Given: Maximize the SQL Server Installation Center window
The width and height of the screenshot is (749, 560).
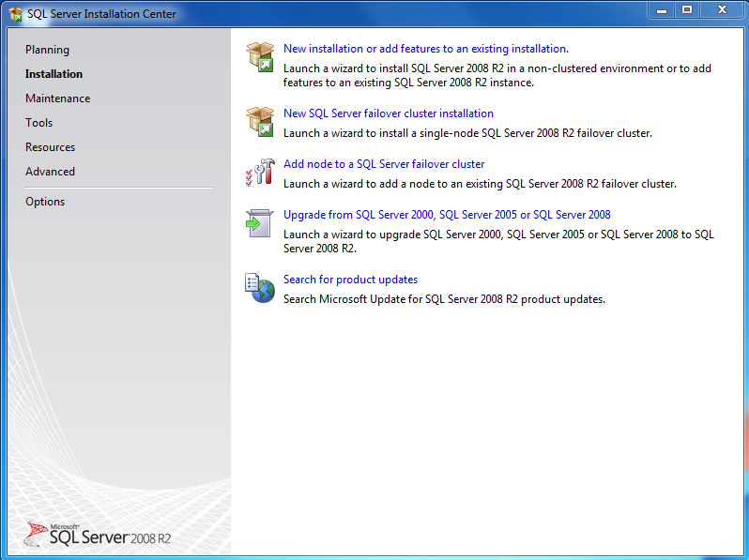Looking at the screenshot, I should pyautogui.click(x=687, y=10).
